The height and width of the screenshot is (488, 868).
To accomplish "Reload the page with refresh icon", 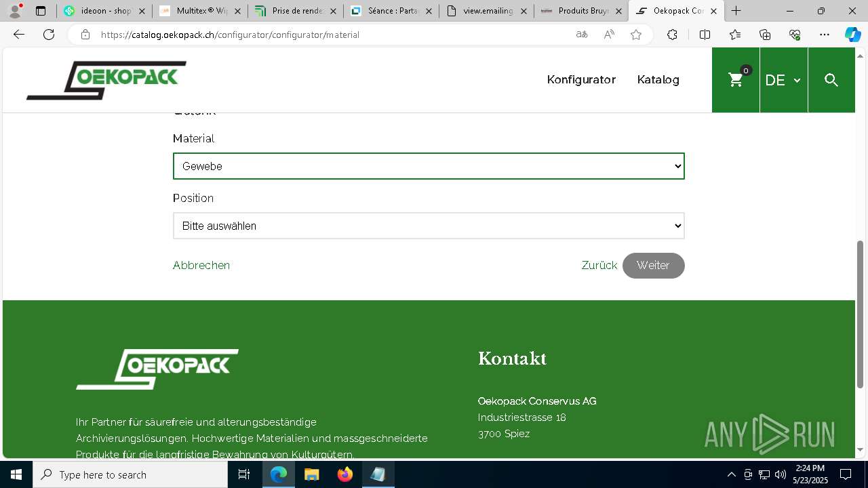I will coord(49,35).
